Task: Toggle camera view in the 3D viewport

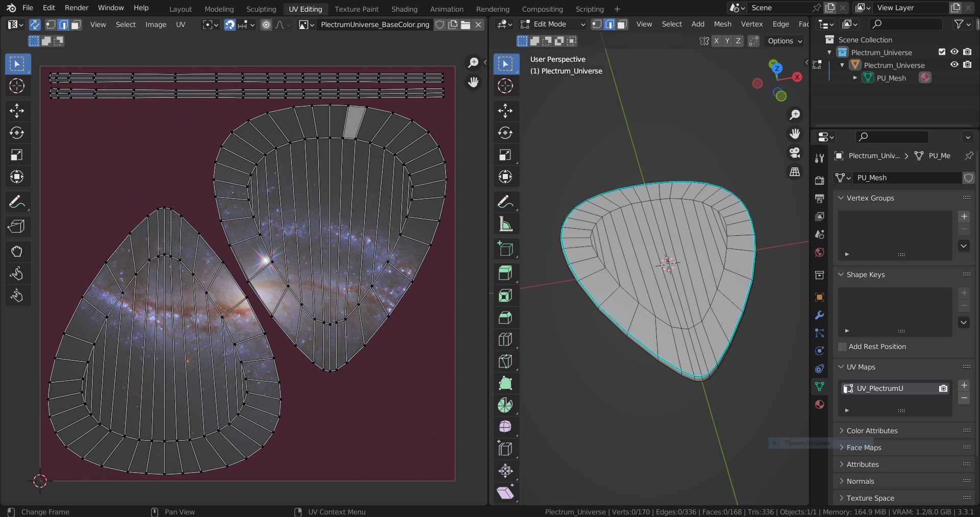Action: [x=795, y=153]
